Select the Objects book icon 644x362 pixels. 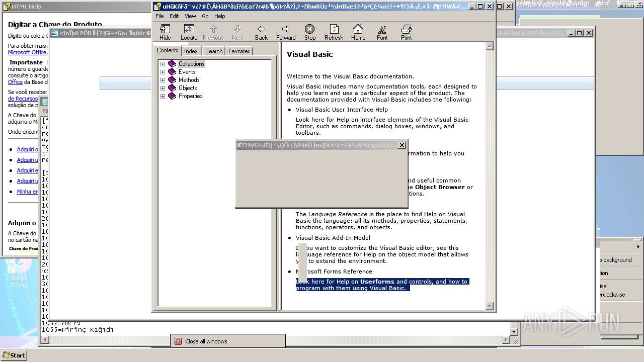tap(172, 88)
